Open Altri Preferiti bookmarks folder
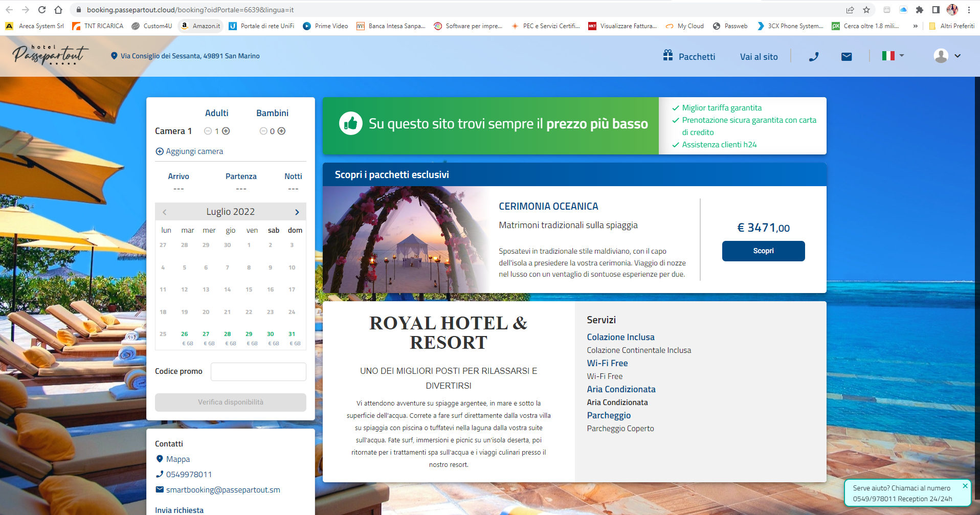 click(951, 26)
